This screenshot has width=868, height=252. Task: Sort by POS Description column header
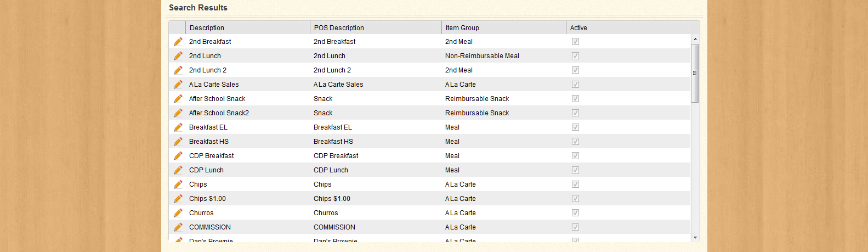coord(339,28)
